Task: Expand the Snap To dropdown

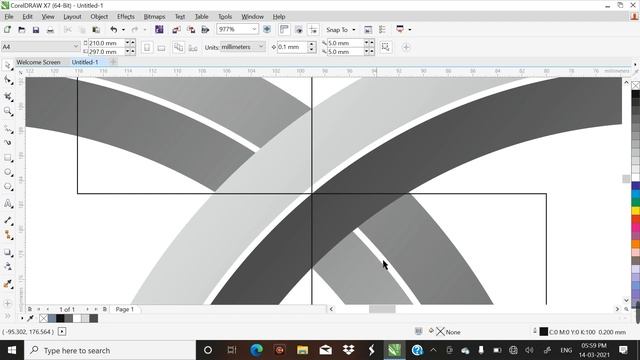Action: pyautogui.click(x=353, y=30)
